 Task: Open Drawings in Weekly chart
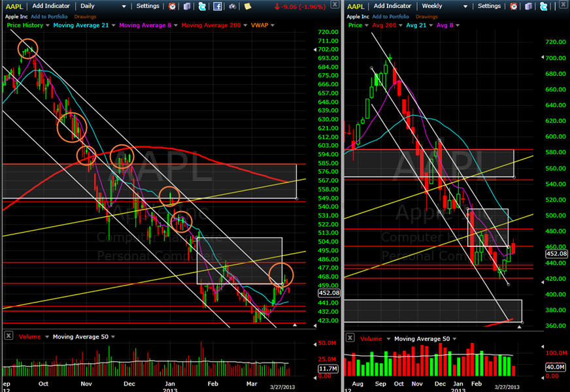(x=426, y=17)
